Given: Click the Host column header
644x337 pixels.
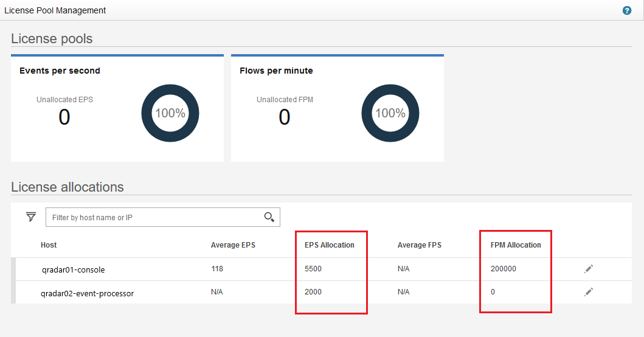Looking at the screenshot, I should pyautogui.click(x=49, y=245).
